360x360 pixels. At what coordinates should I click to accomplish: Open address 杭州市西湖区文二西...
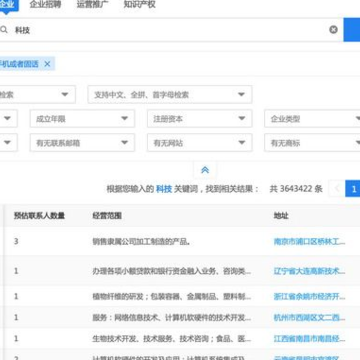coord(310,317)
